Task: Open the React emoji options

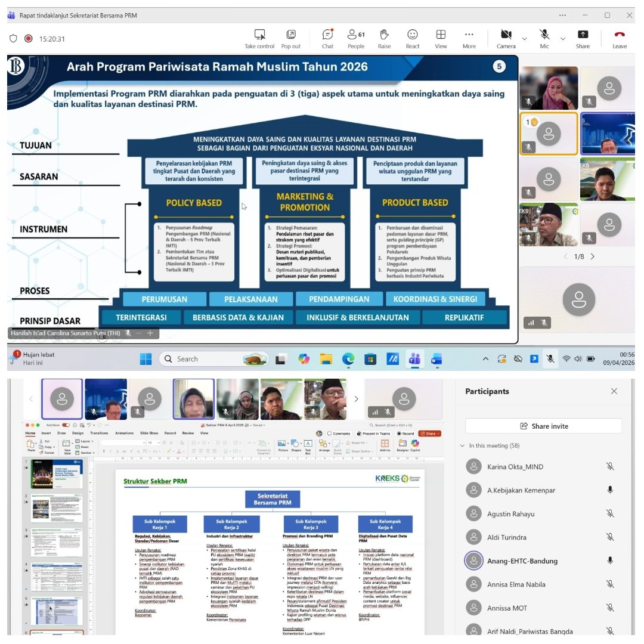Action: click(413, 38)
